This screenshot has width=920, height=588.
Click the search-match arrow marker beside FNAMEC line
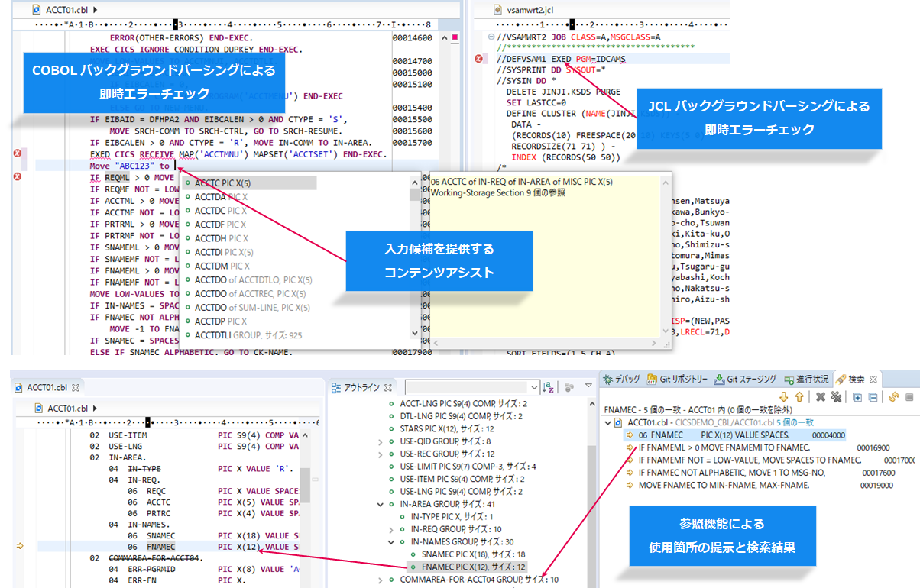tap(19, 546)
